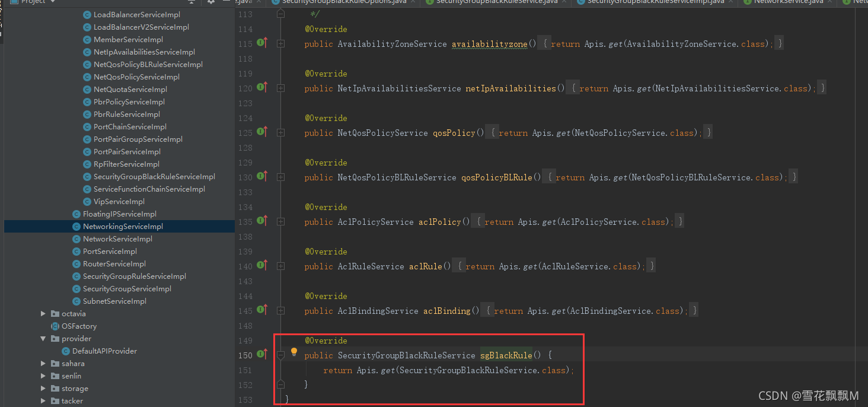Open the yellow lightbulb intention actions
The height and width of the screenshot is (407, 868).
click(x=294, y=352)
